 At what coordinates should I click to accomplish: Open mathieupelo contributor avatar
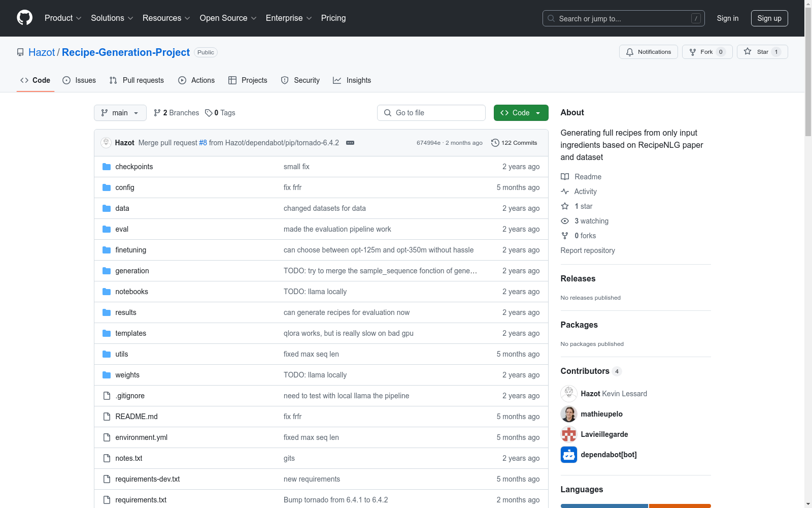click(569, 414)
